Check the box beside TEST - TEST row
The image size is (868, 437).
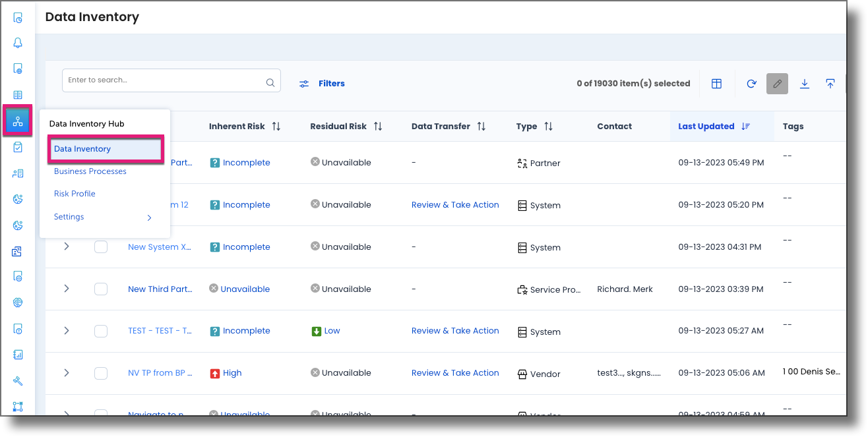tap(100, 331)
